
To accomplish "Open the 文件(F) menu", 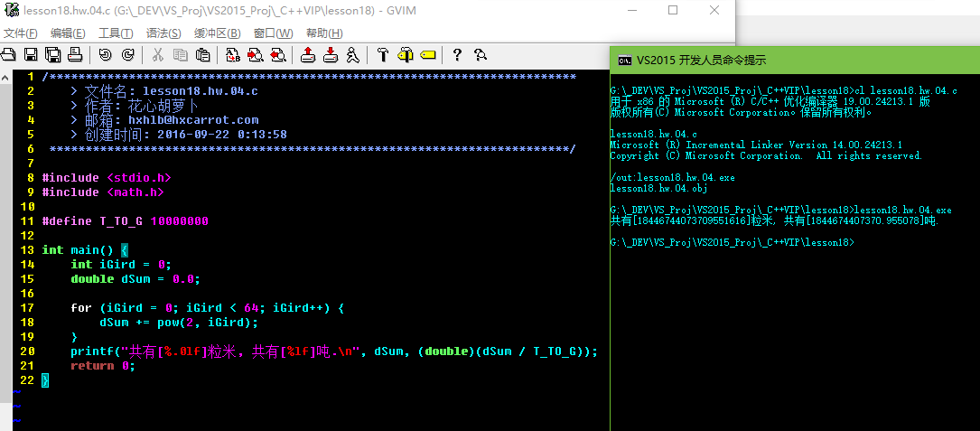I will point(20,33).
